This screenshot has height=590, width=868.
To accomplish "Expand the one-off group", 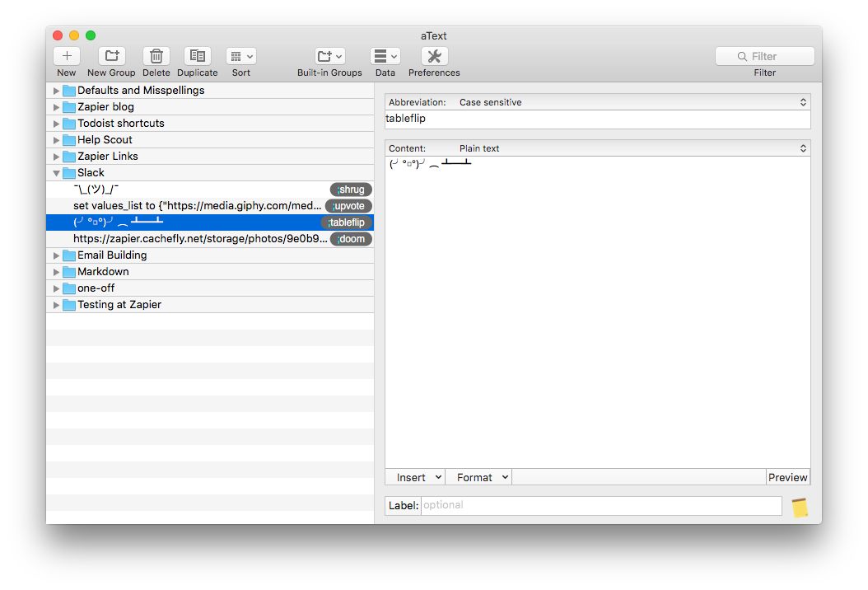I will [x=56, y=288].
